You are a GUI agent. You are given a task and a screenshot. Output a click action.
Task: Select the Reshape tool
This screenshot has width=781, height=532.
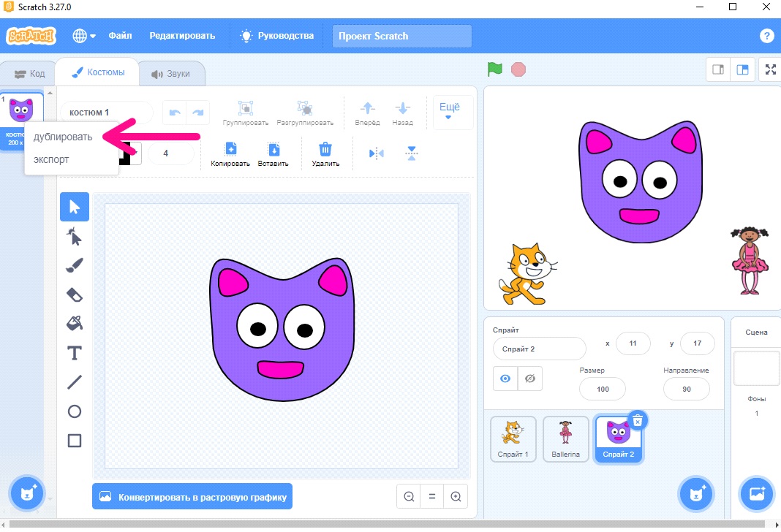[74, 236]
